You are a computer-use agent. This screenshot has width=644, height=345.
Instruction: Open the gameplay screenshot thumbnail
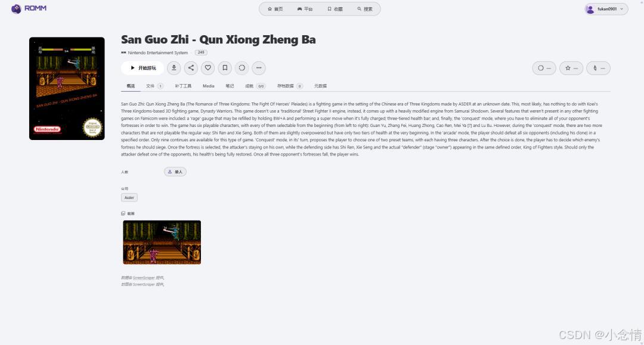pyautogui.click(x=162, y=243)
